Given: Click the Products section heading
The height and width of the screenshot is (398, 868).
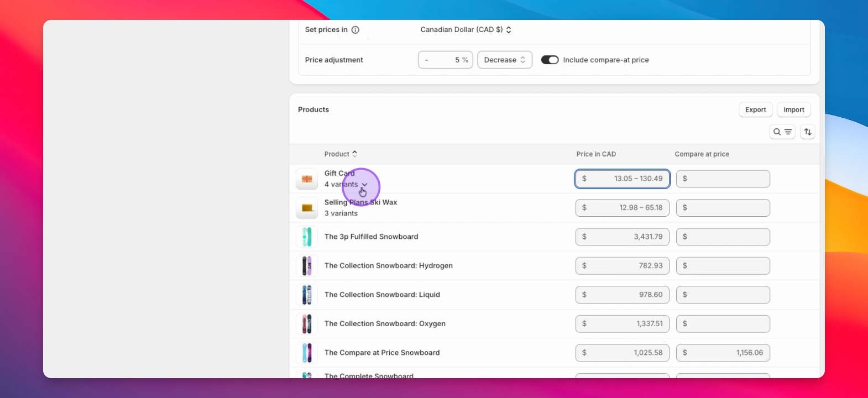Looking at the screenshot, I should tap(313, 109).
